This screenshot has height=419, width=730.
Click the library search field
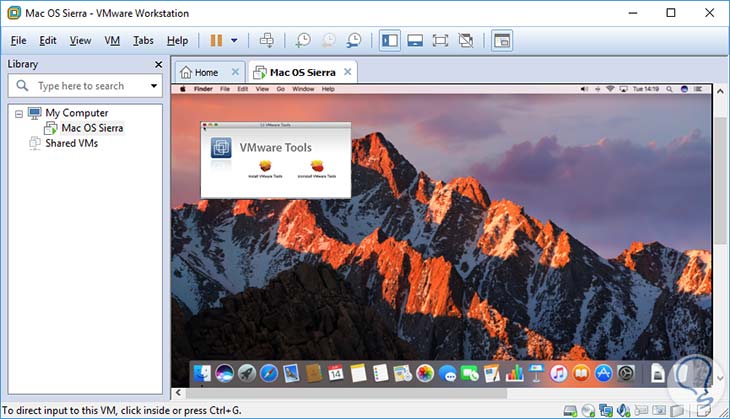click(85, 86)
